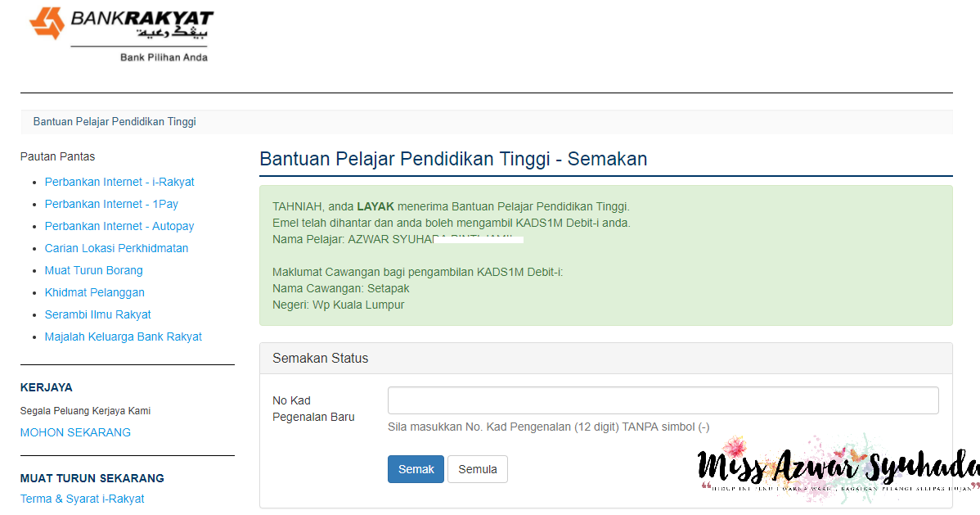
Task: Select 'Negeri: Wp Kuala Lumpur' text
Action: pyautogui.click(x=338, y=305)
